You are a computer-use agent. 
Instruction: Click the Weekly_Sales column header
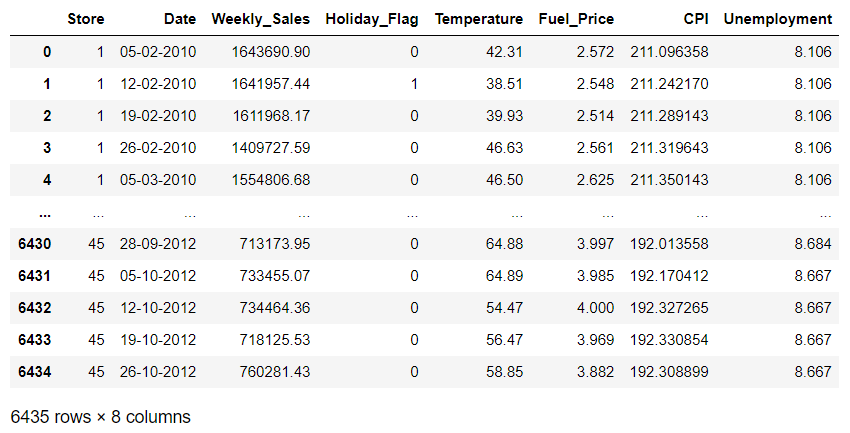click(260, 19)
